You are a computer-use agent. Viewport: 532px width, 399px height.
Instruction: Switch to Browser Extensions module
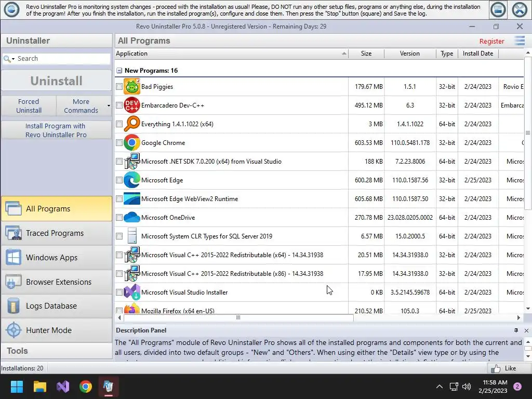coord(56,282)
